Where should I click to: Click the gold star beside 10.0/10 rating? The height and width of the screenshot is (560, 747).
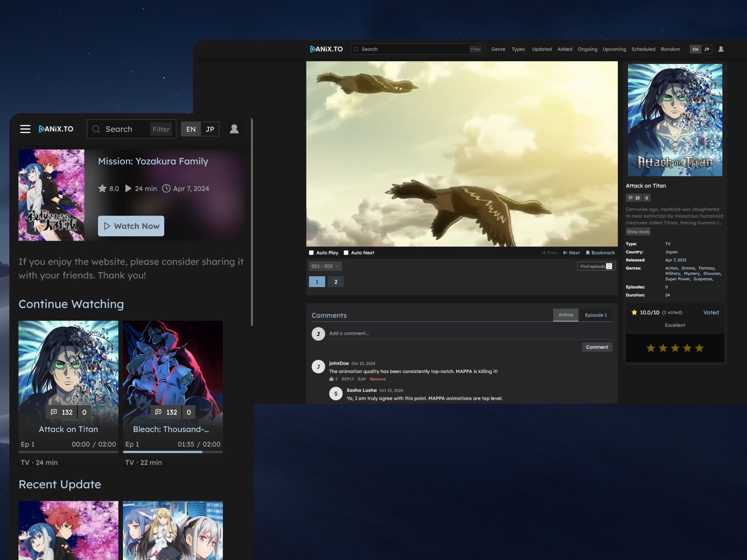(x=634, y=312)
